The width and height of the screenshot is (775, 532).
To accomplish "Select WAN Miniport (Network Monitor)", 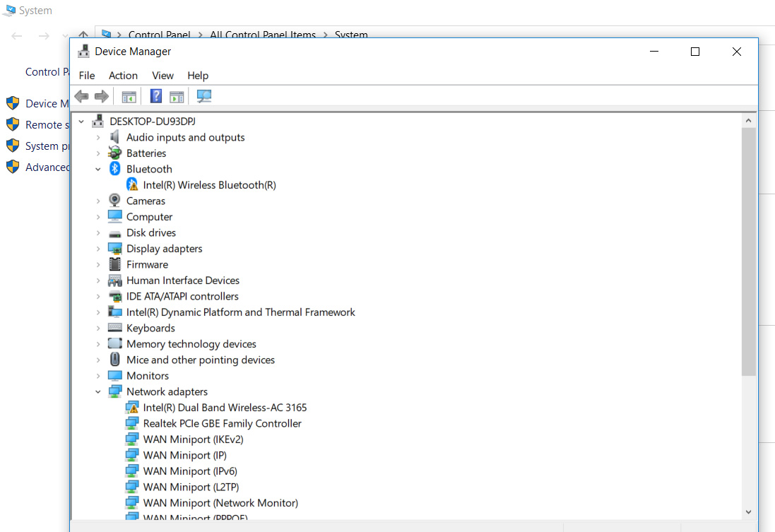I will coord(220,503).
